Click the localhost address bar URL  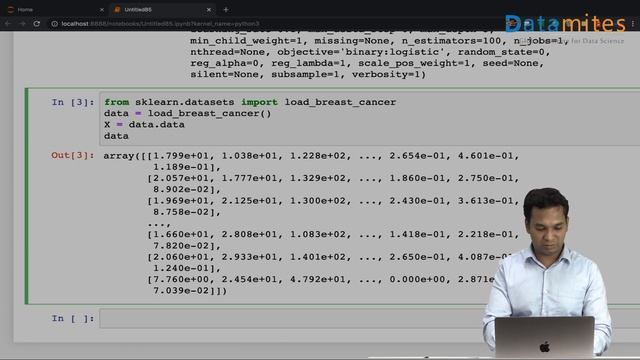(160, 24)
